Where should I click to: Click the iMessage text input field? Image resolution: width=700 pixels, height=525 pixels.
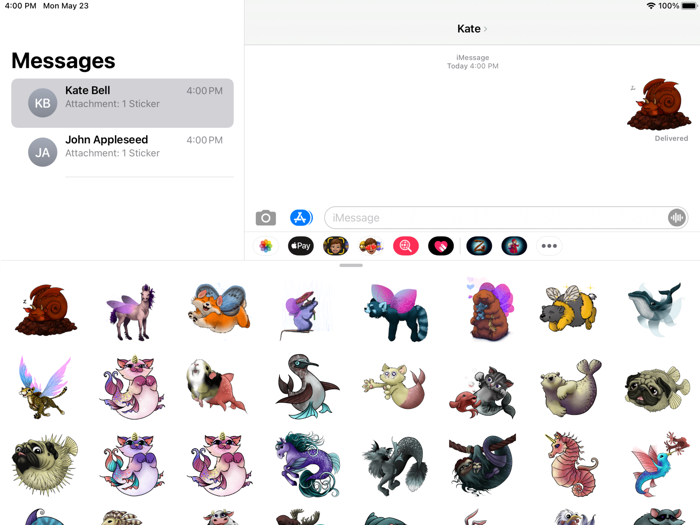click(x=496, y=218)
